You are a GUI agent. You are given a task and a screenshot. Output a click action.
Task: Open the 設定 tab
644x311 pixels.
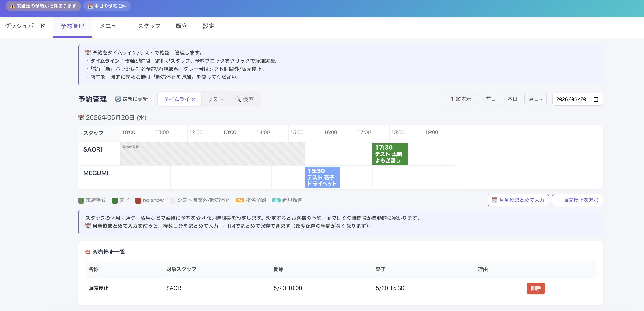click(x=208, y=26)
